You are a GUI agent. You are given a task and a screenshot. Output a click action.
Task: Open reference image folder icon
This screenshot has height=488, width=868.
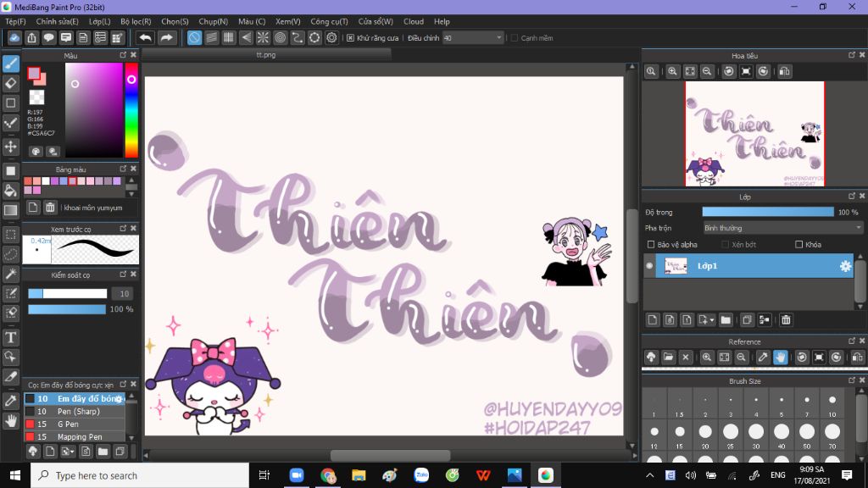coord(668,358)
